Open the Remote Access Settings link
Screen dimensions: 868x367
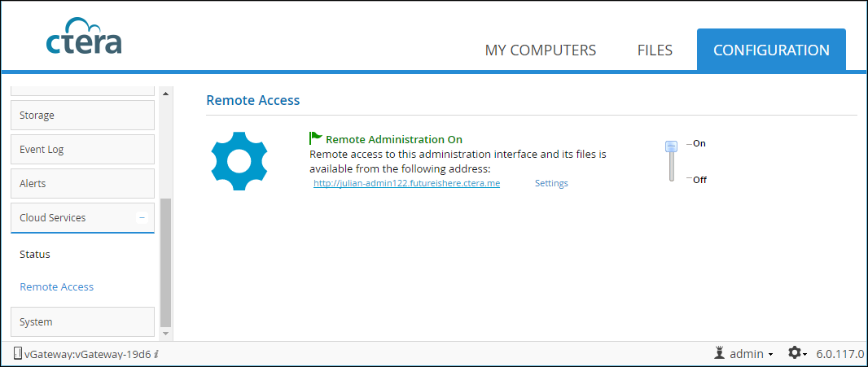point(551,183)
